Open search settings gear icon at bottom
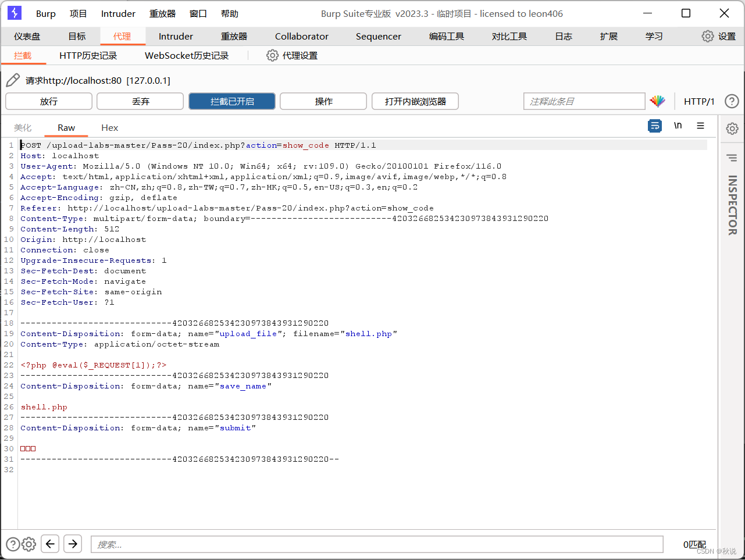Screen dimensions: 745x560 tap(29, 544)
